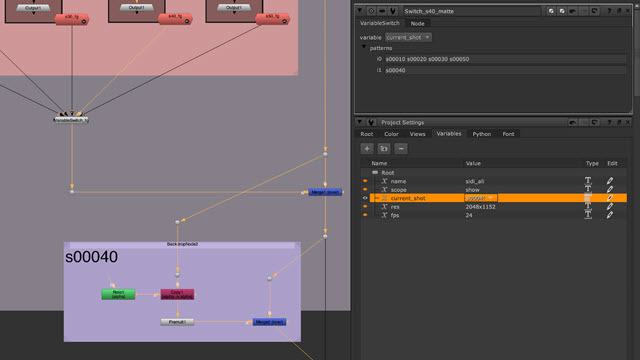
Task: Open the variable dropdown showing current_shot
Action: pyautogui.click(x=408, y=37)
